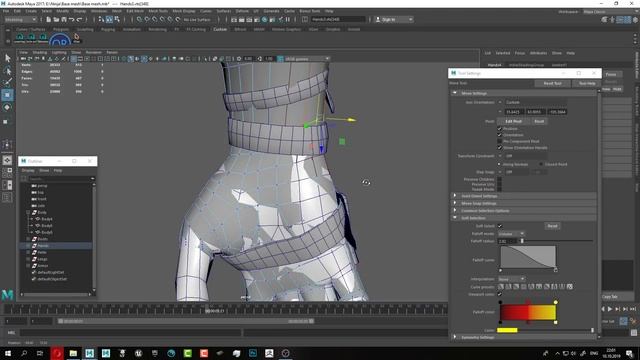Image resolution: width=640 pixels, height=360 pixels.
Task: Expand the Joint Orient Settings section
Action: point(455,196)
